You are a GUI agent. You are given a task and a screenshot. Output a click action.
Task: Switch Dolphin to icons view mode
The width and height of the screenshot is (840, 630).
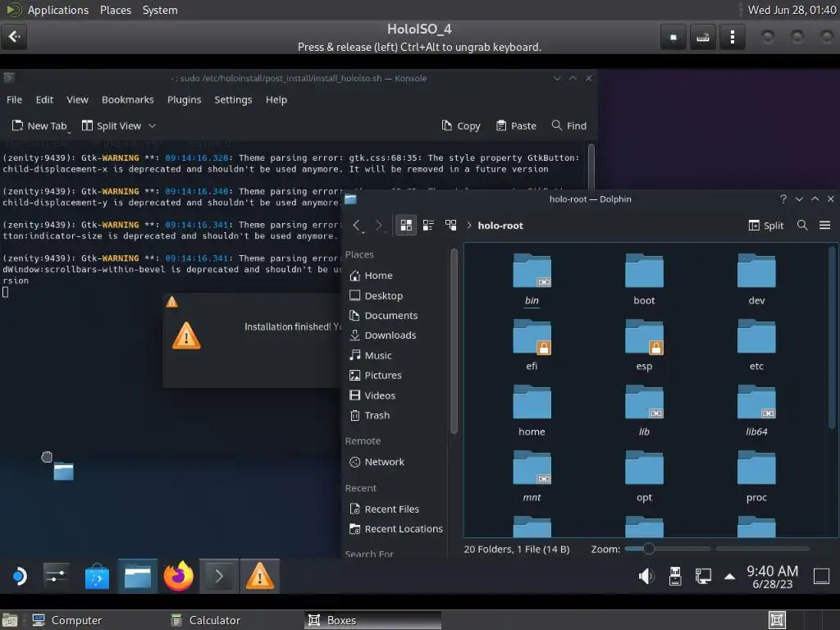pos(406,226)
